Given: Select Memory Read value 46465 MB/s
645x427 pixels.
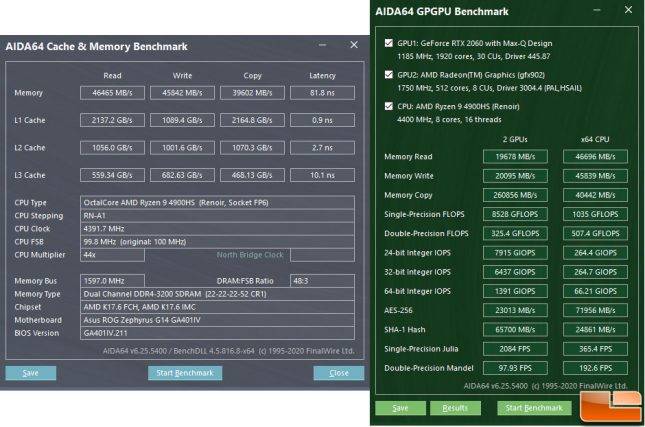Looking at the screenshot, I should [112, 93].
